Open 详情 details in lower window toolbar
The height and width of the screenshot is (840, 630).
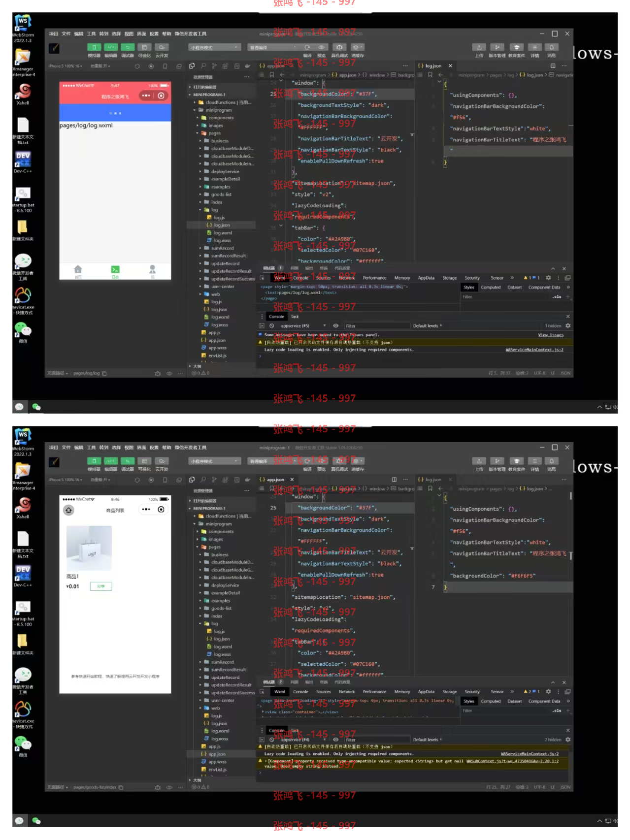click(534, 461)
